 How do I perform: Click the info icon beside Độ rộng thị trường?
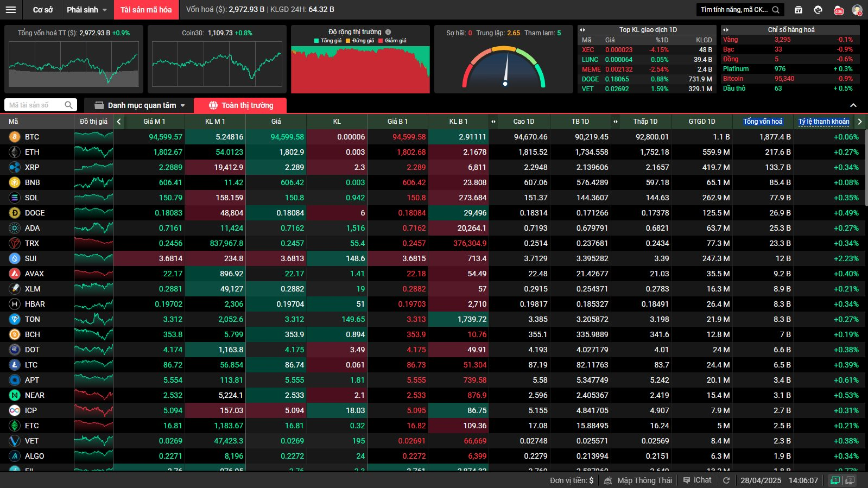click(388, 32)
